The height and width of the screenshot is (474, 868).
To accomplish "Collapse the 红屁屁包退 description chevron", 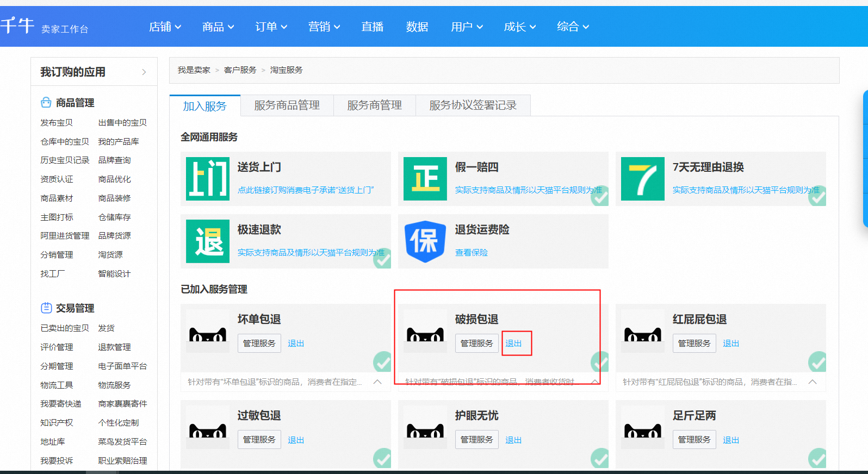I will point(813,382).
